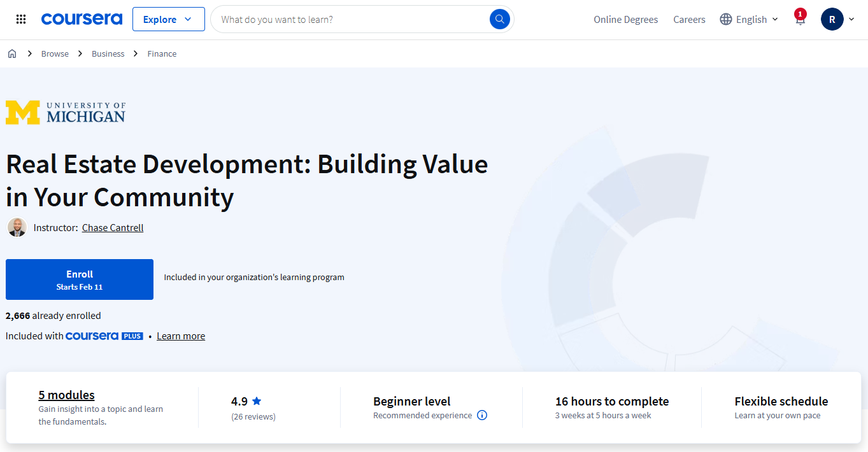Open the app grid menu icon
This screenshot has width=868, height=452.
click(21, 19)
